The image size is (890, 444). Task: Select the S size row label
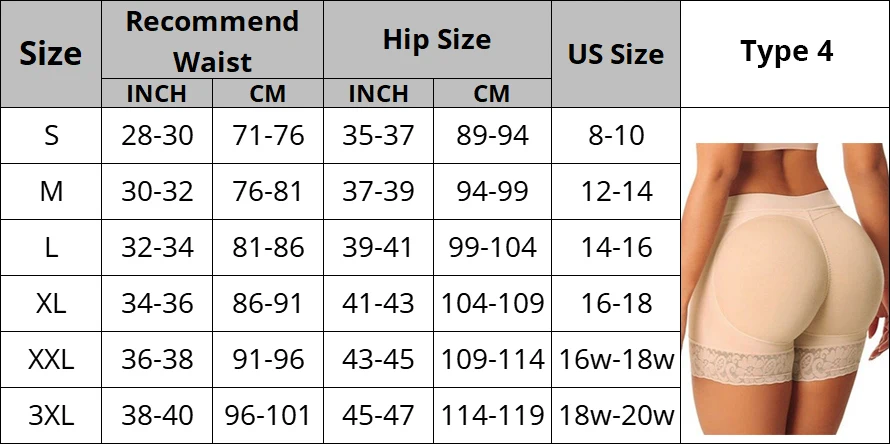[51, 136]
